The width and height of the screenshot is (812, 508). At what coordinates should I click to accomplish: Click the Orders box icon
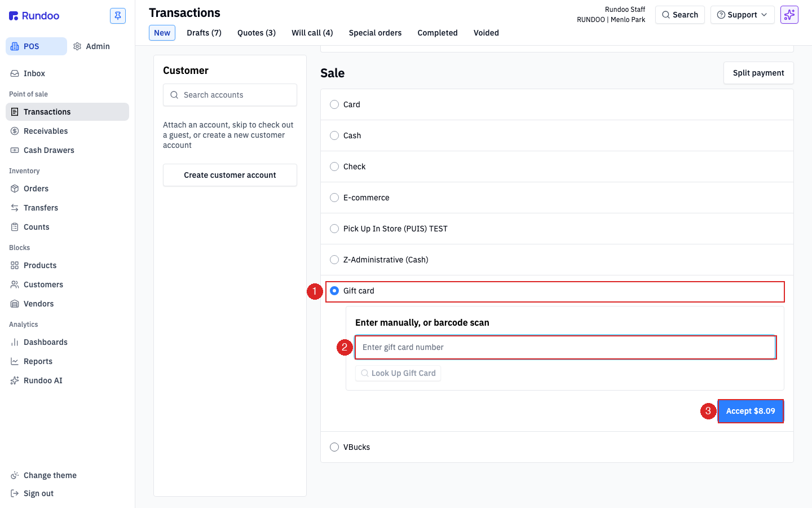[15, 189]
